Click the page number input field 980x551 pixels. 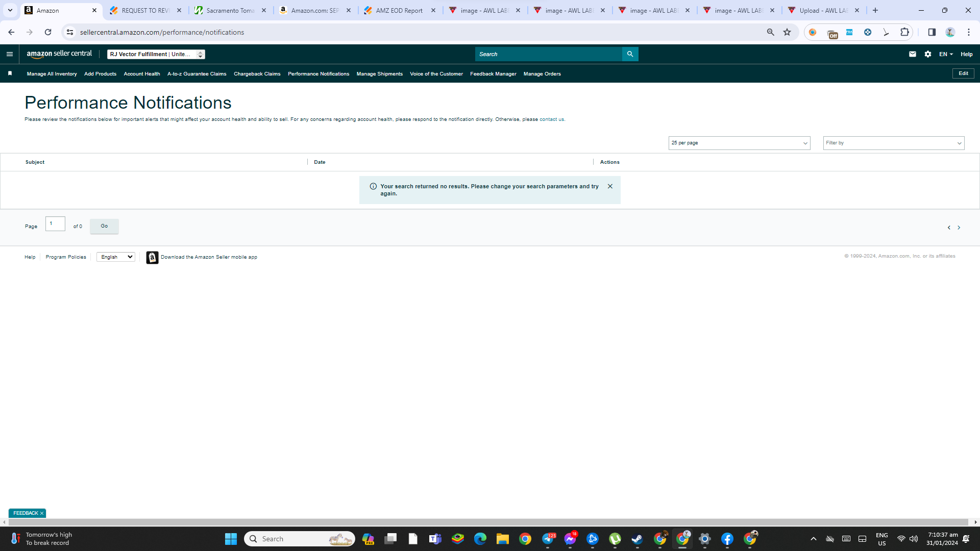coord(55,223)
